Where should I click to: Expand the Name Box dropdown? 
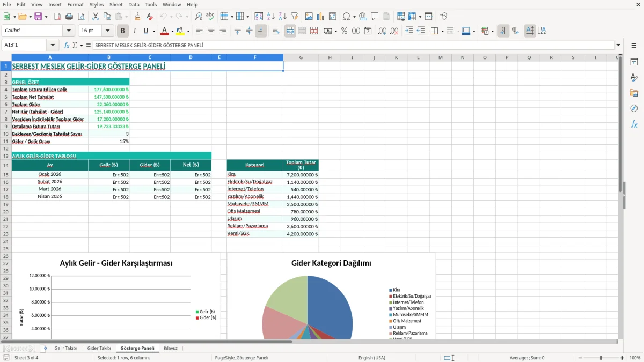pos(53,46)
